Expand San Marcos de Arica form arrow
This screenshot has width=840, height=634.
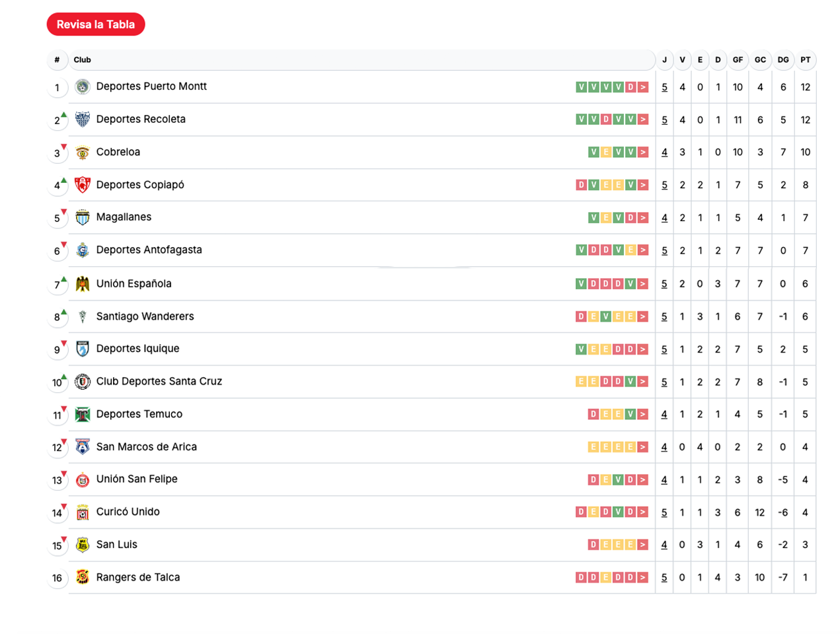643,447
